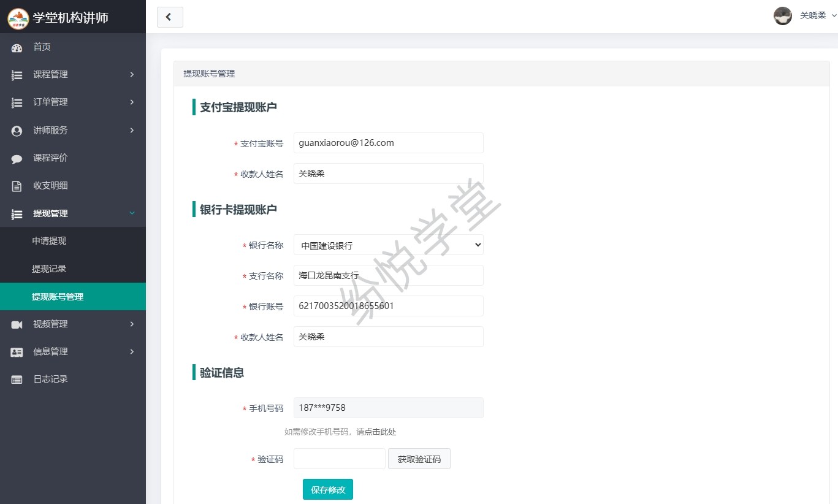Image resolution: width=838 pixels, height=504 pixels.
Task: Click the course review chat bubble icon
Action: tap(17, 158)
